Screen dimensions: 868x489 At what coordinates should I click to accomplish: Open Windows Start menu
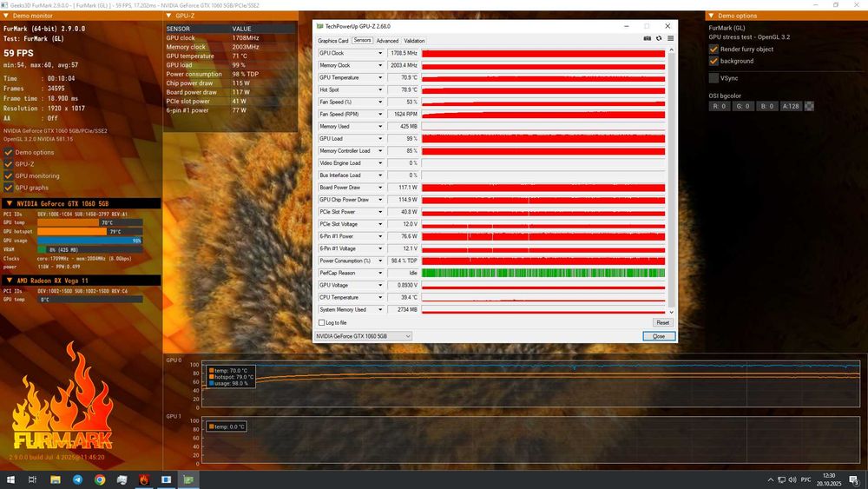(10, 479)
